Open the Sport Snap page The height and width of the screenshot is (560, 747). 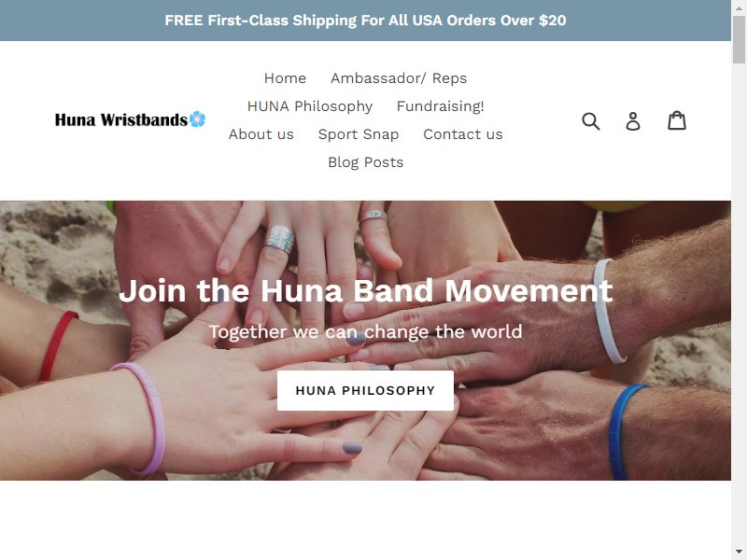(359, 134)
